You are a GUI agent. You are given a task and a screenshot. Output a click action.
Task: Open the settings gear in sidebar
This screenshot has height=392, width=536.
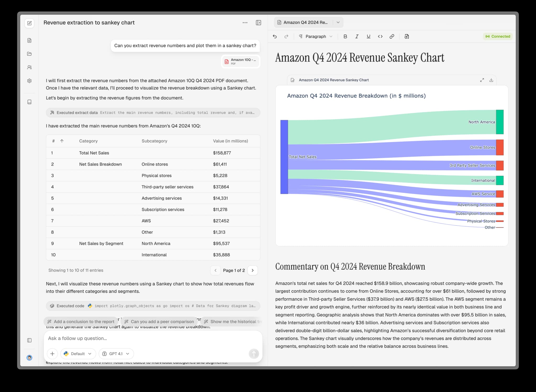point(29,81)
